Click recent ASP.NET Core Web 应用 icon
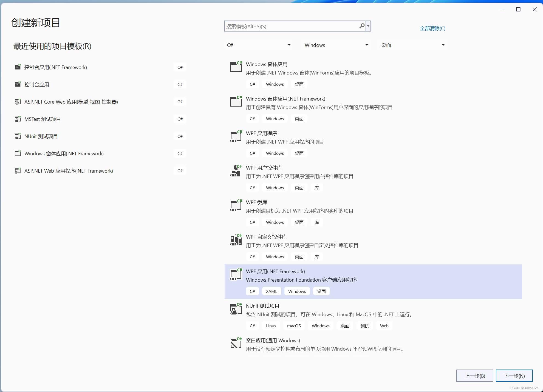 tap(18, 102)
